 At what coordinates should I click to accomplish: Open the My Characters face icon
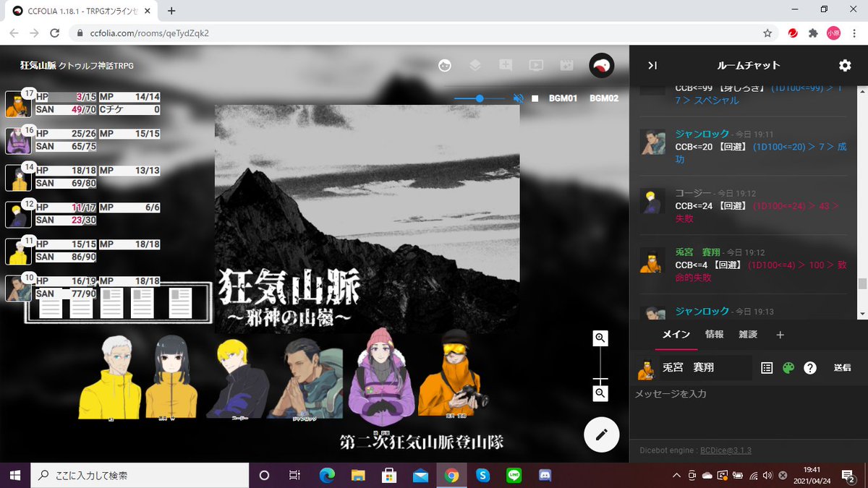445,65
